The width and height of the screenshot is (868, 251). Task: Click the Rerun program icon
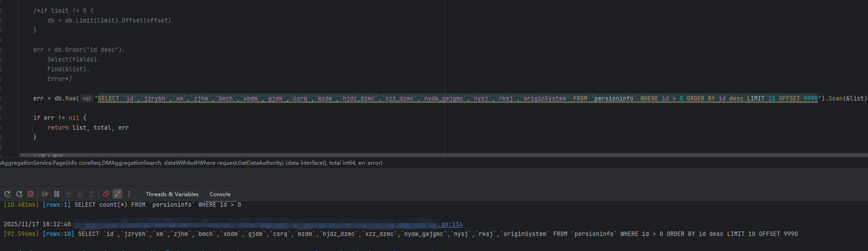[8, 194]
